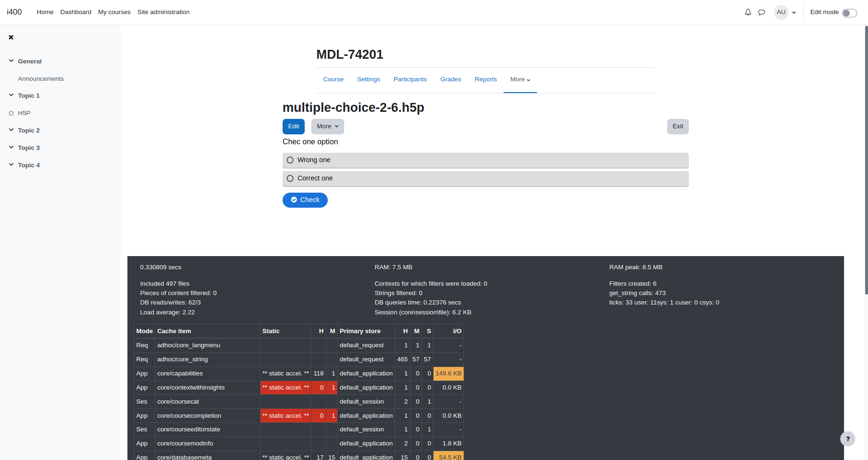Click the i400 site logo

[x=15, y=12]
